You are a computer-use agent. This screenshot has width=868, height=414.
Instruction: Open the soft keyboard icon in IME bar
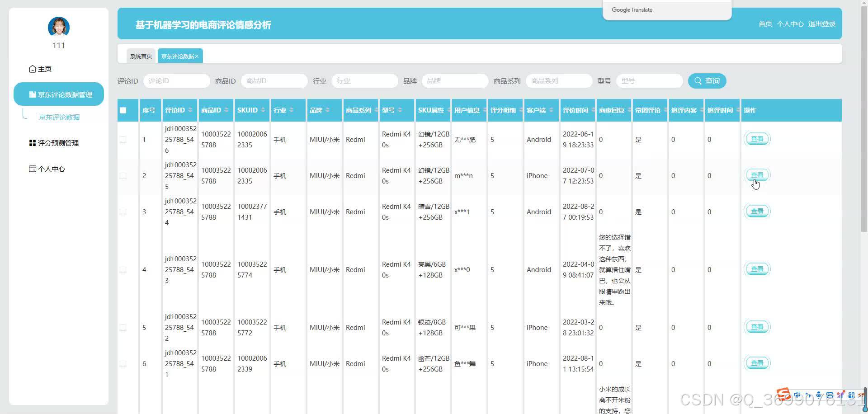click(830, 395)
